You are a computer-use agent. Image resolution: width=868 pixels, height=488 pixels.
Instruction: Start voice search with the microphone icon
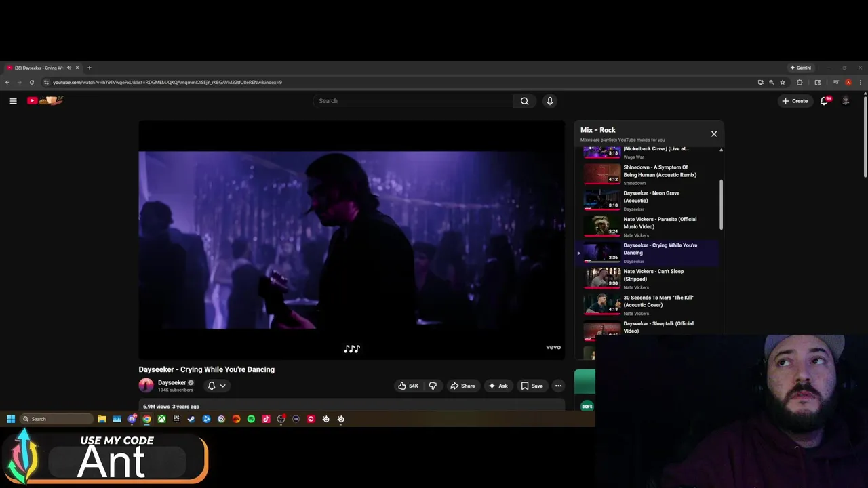tap(550, 101)
